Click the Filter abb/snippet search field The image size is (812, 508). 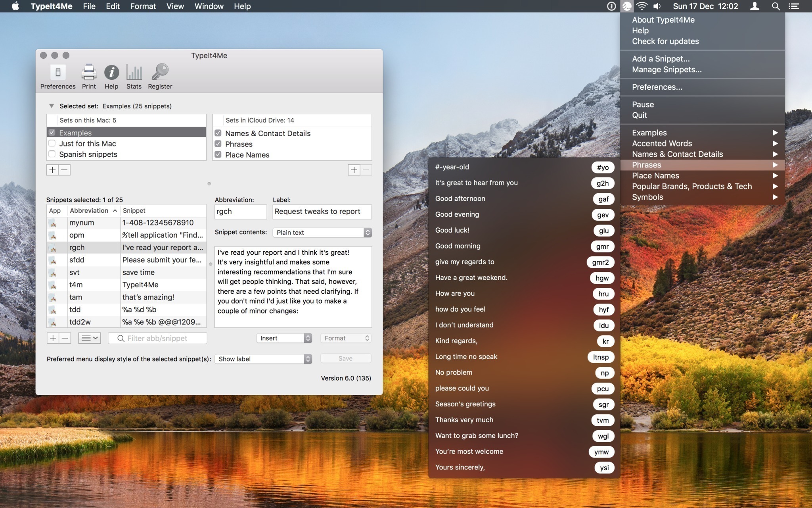(157, 338)
